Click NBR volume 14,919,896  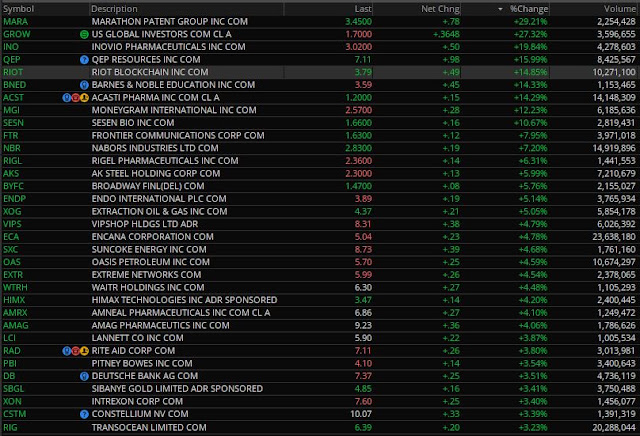click(614, 148)
